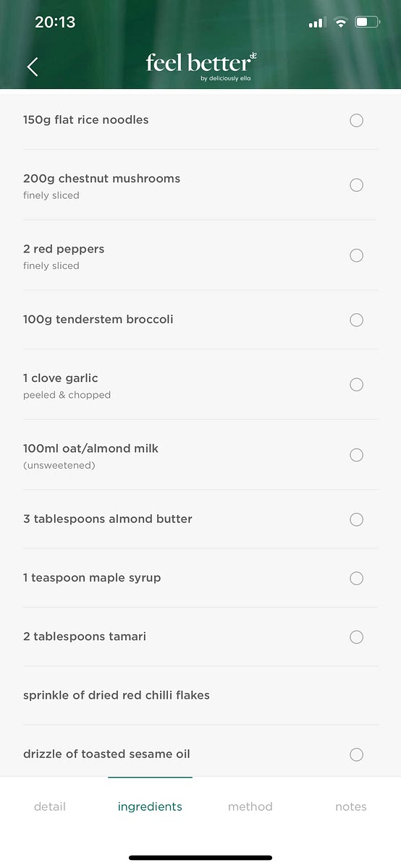
Task: Tap the feel better logo
Action: [200, 65]
